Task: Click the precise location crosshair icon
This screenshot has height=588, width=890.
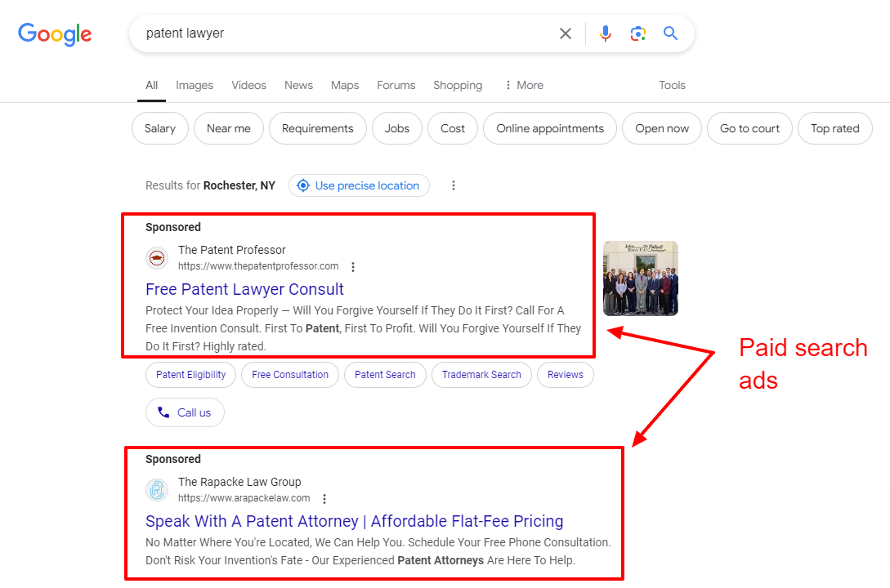Action: (304, 185)
